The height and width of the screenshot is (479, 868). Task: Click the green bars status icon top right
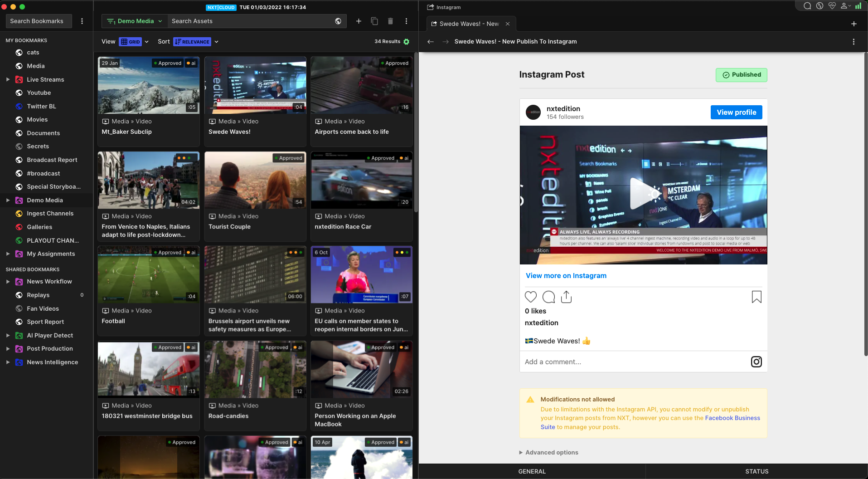858,6
